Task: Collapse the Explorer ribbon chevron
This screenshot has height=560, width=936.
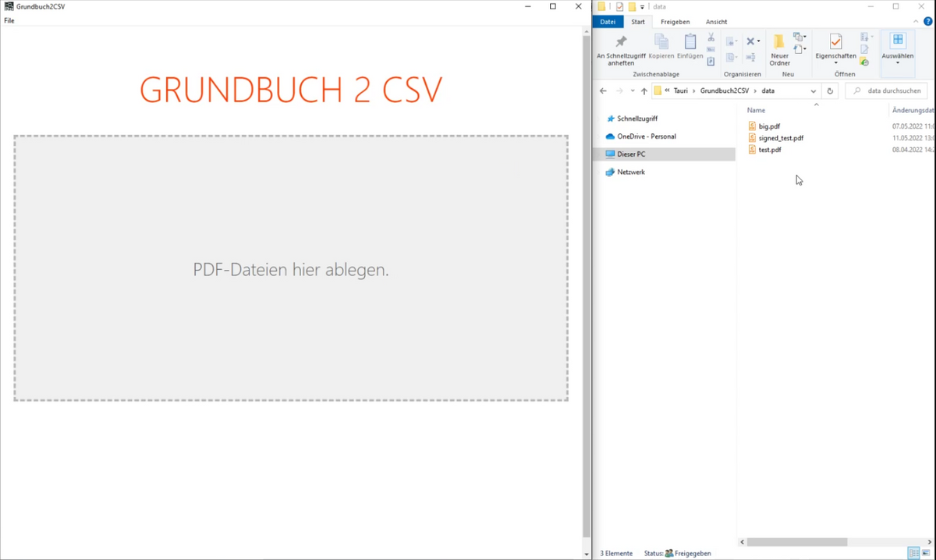Action: (x=916, y=22)
